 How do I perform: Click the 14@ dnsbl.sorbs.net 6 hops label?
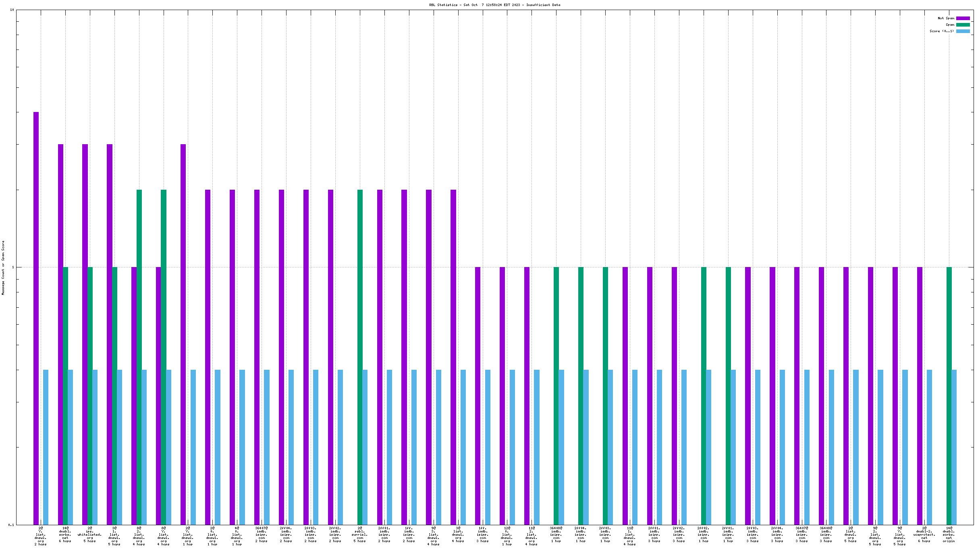click(65, 534)
